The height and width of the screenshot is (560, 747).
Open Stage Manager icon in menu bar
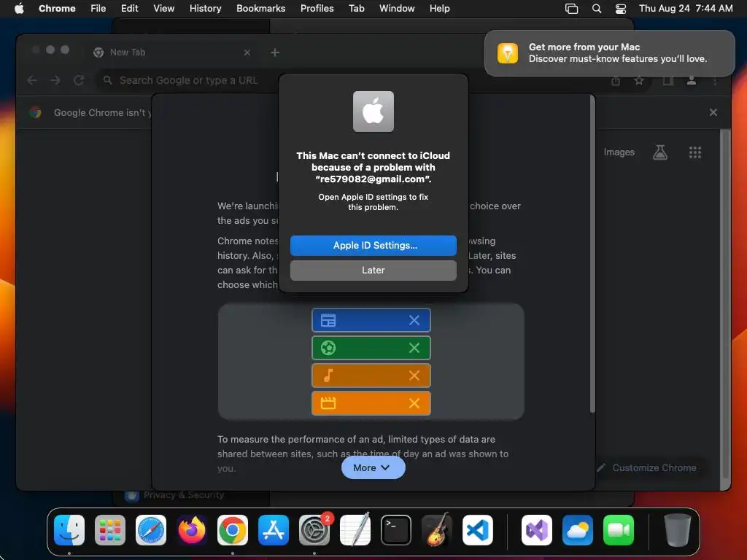coord(571,8)
